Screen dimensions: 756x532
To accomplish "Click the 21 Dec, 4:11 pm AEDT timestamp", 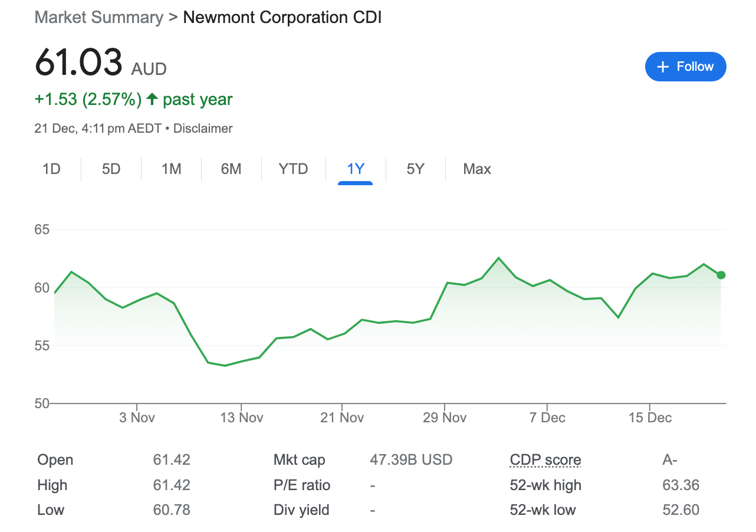I will click(x=98, y=128).
